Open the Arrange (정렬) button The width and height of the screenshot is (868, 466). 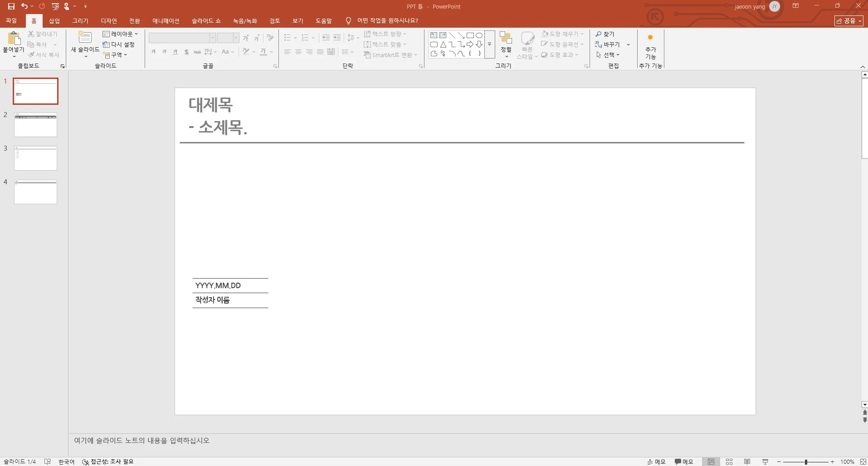pyautogui.click(x=506, y=44)
